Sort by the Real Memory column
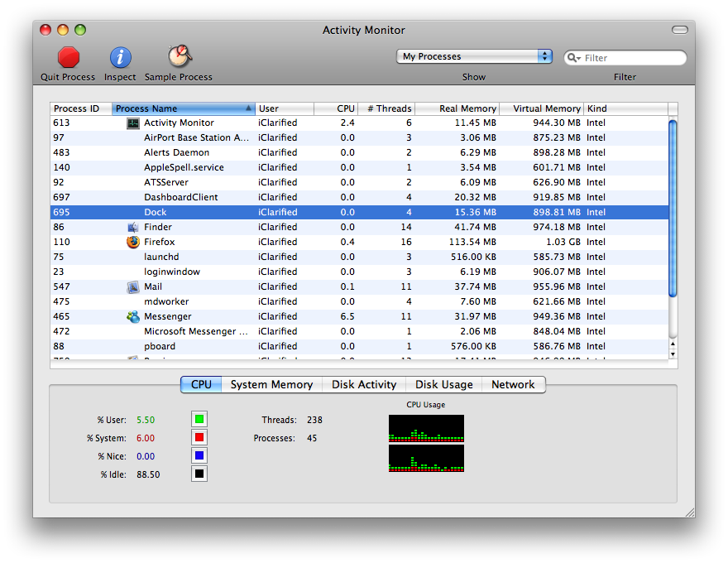The height and width of the screenshot is (563, 728). [457, 108]
